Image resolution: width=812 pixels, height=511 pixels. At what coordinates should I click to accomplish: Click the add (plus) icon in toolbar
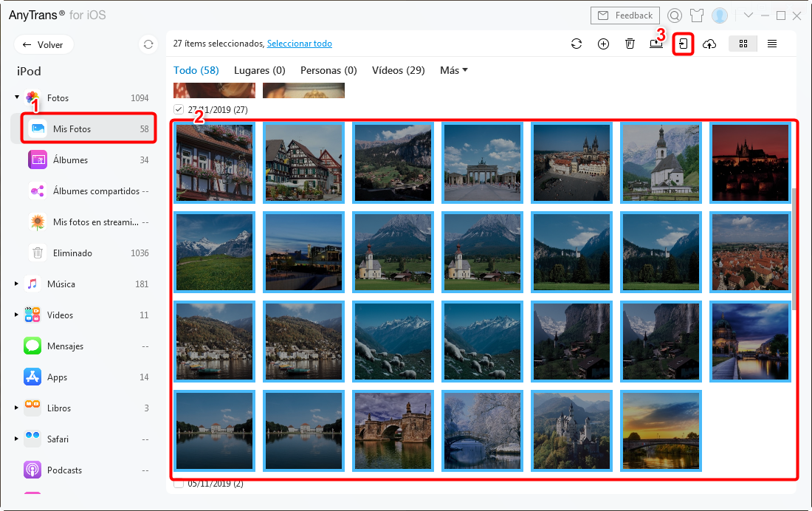(603, 44)
